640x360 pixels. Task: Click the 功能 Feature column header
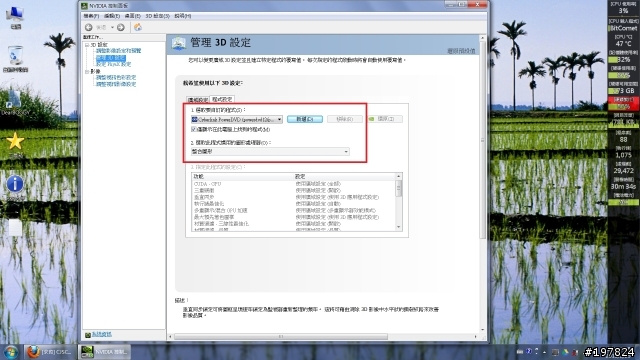(242, 176)
